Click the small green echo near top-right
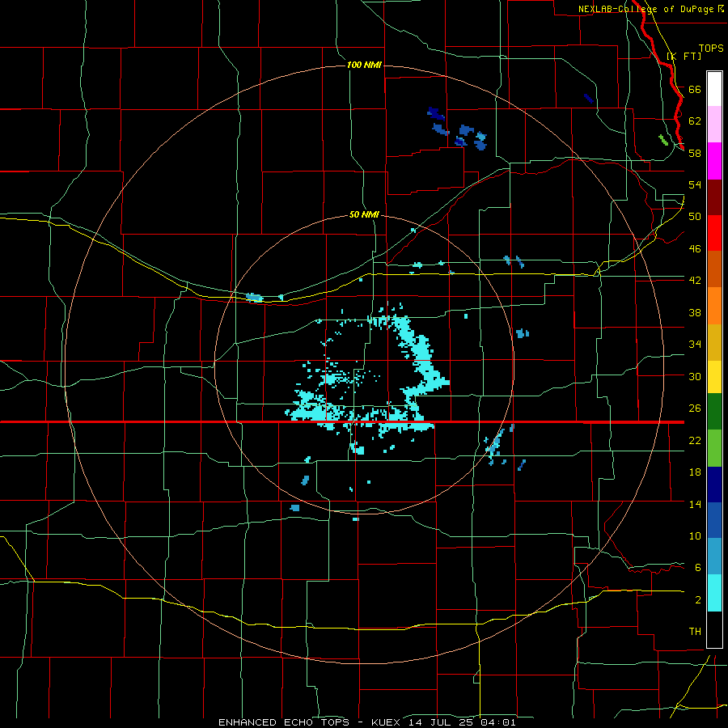This screenshot has width=728, height=728. (x=663, y=140)
